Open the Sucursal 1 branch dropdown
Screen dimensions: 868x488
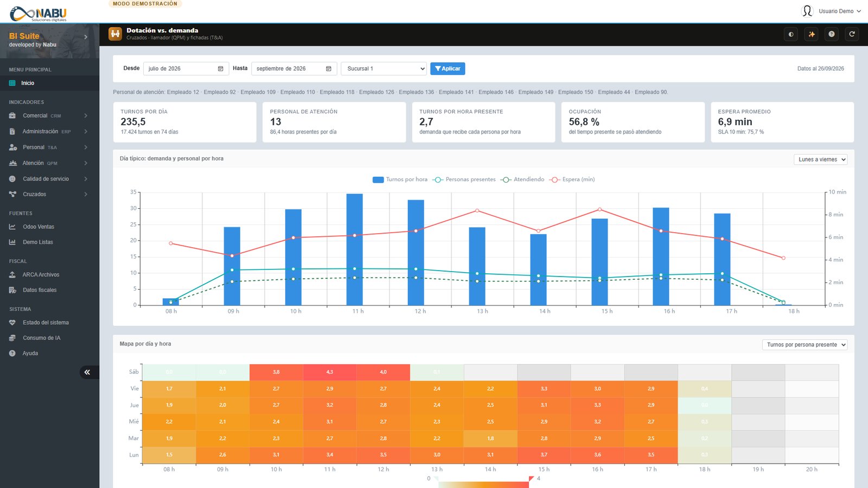tap(384, 69)
